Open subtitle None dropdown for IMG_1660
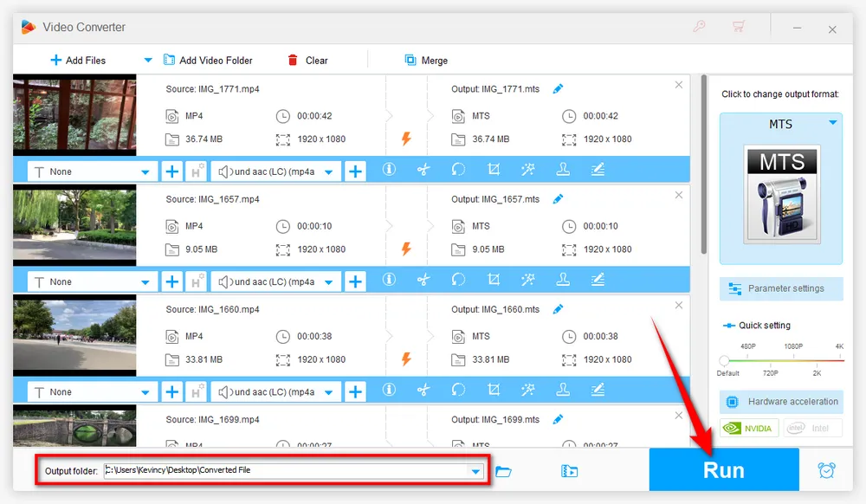Screen dimensions: 866x504 93,392
